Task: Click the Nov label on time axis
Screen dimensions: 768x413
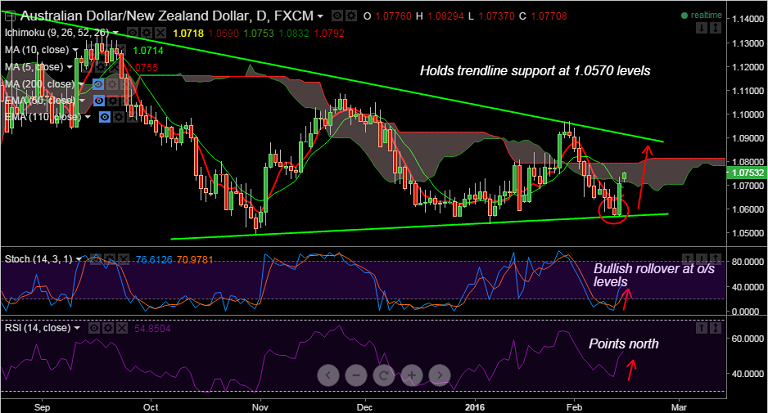Action: 260,408
